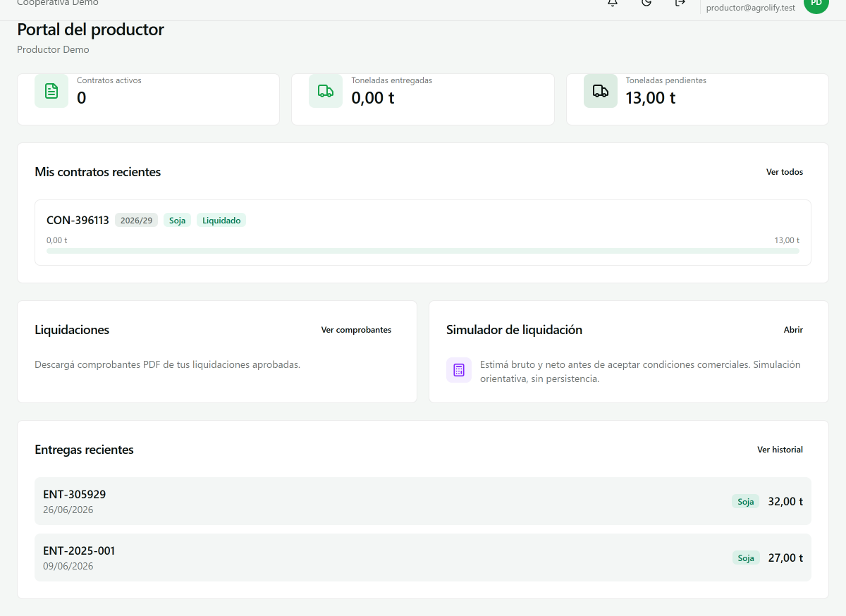Open Ver historial of deliveries
The image size is (846, 616).
point(780,450)
